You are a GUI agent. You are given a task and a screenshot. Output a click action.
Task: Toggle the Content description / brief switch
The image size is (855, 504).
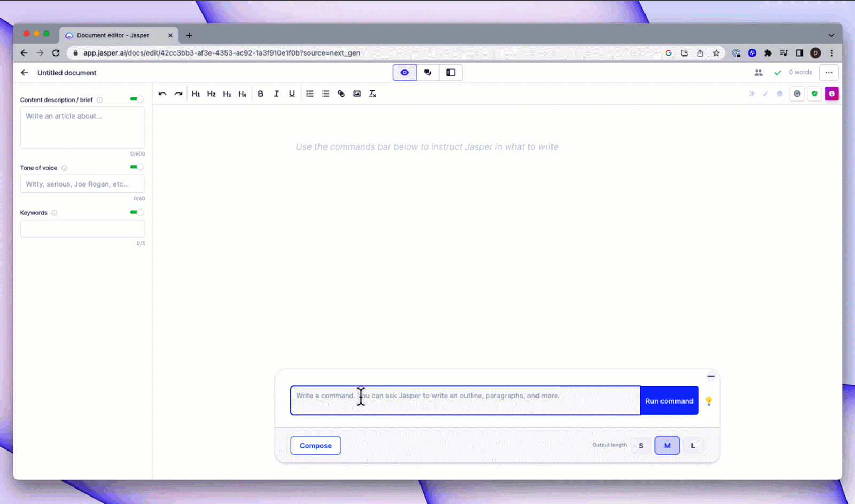tap(137, 99)
